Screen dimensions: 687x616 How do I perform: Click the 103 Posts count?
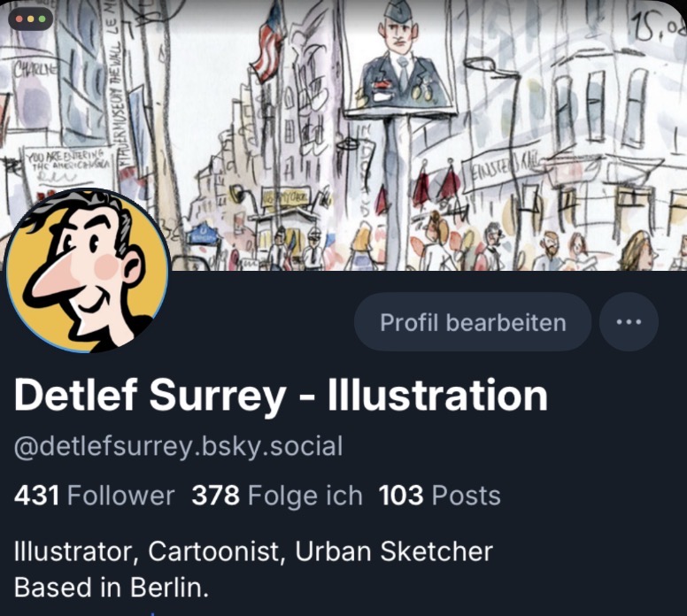point(439,496)
